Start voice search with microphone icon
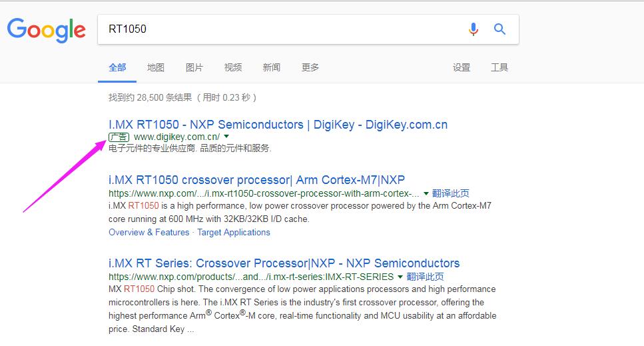This screenshot has height=346, width=644. [473, 29]
